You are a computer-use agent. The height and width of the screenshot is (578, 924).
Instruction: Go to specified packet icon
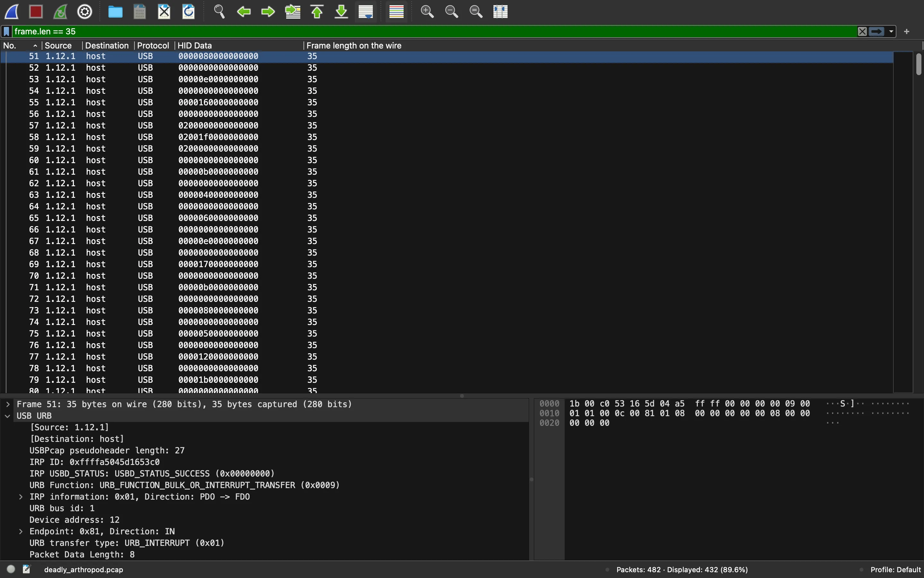293,12
